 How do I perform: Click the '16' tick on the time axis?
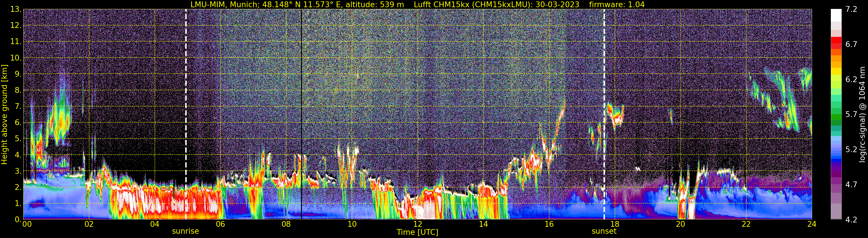point(549,224)
